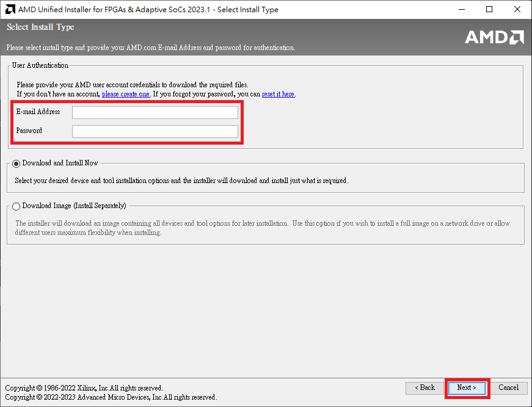Choose Download Image (Install Separately) option
This screenshot has width=532, height=407.
[x=16, y=206]
